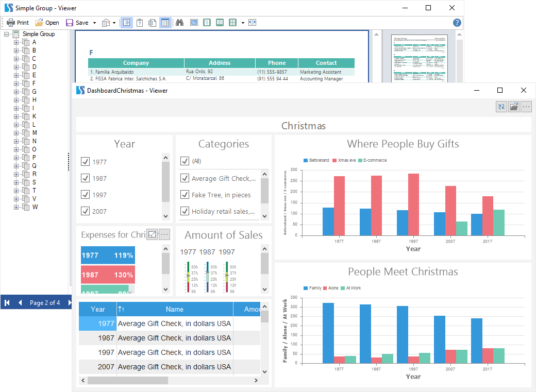
Task: Click the binoculars Find icon
Action: click(x=180, y=23)
